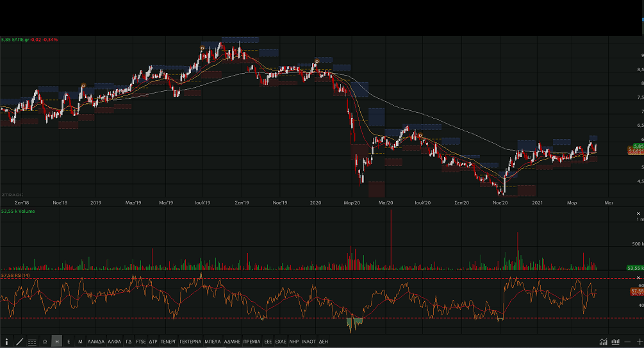
Task: Click the Ω timeframe icon
Action: pos(45,342)
